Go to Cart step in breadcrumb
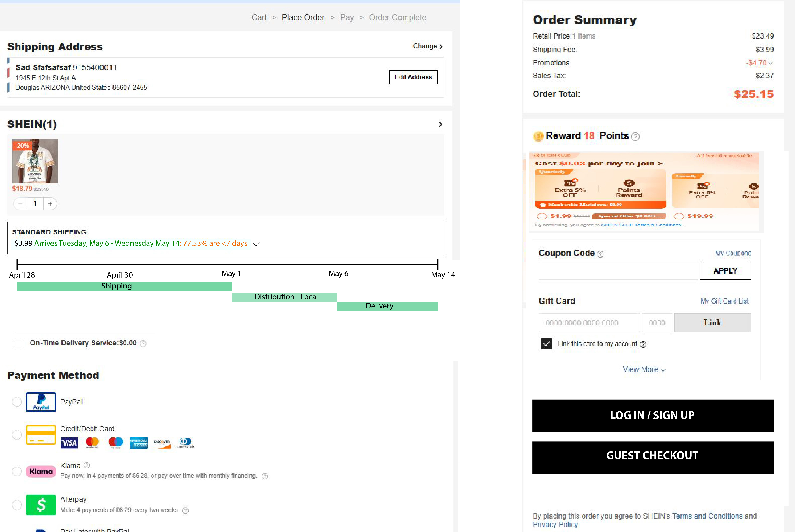Screen dimensions: 795x532 point(259,18)
